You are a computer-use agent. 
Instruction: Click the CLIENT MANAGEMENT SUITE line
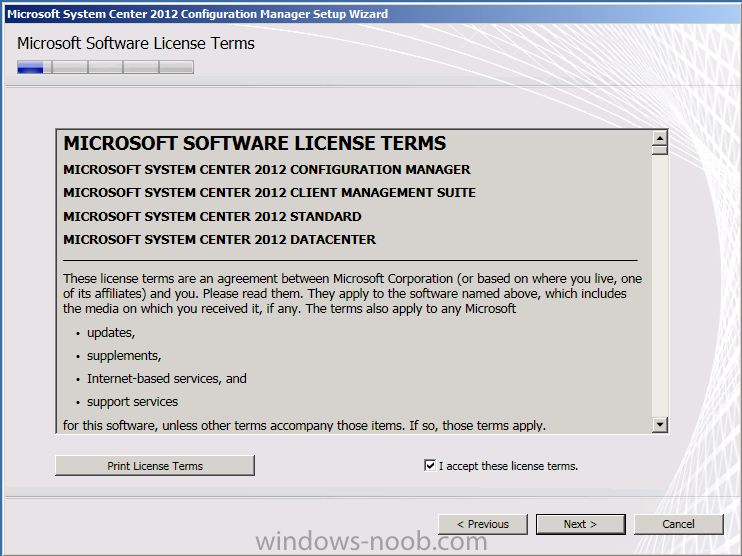[270, 193]
